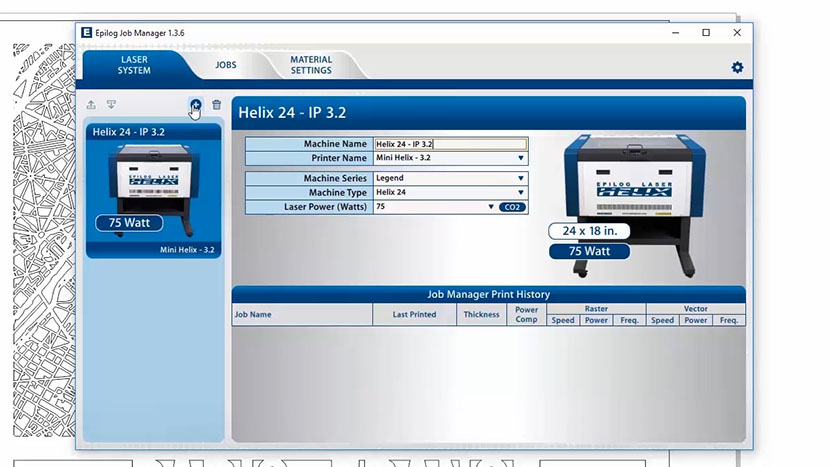Click the CO2 laser type badge
The width and height of the screenshot is (830, 467).
pos(512,207)
